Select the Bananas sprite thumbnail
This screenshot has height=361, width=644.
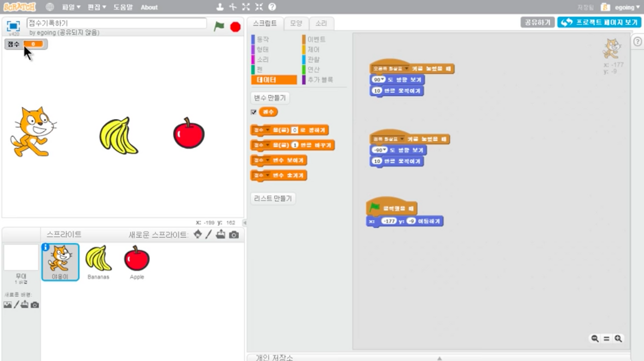point(98,262)
